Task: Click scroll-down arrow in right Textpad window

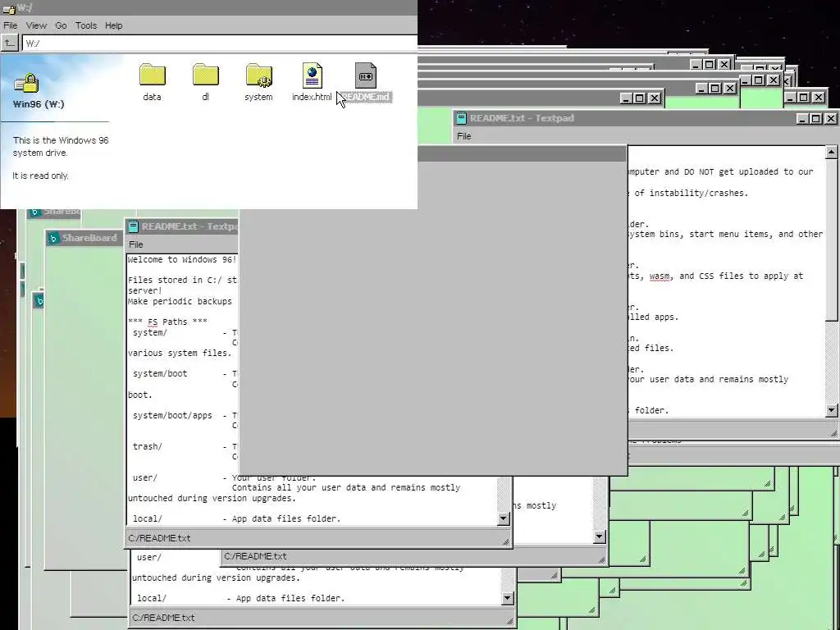Action: (832, 411)
